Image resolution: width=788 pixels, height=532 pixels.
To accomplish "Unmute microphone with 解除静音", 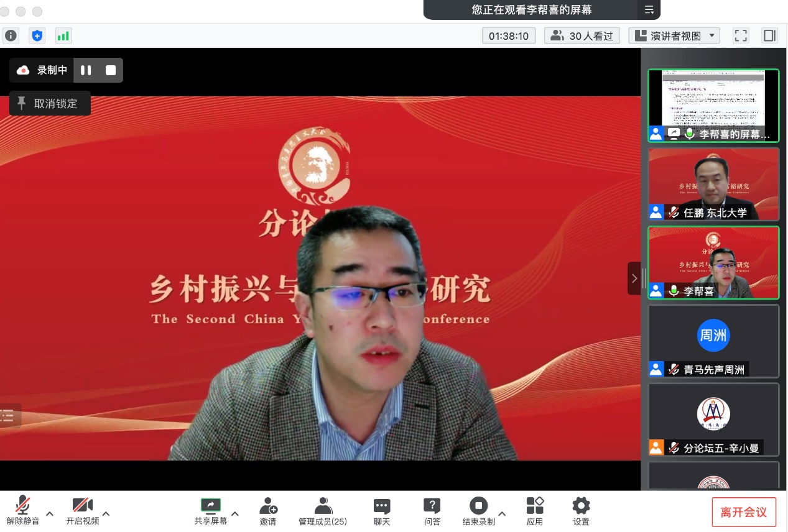I will click(23, 511).
